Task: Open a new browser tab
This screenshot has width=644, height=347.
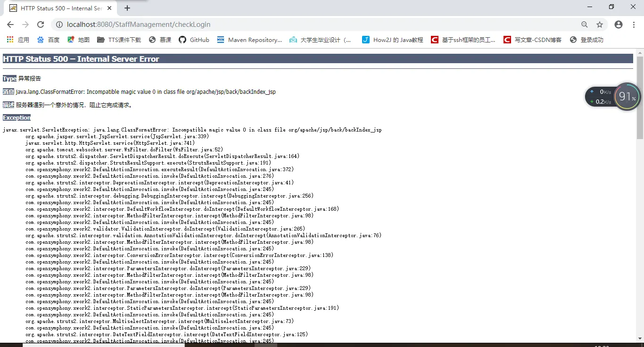Action: pos(127,8)
